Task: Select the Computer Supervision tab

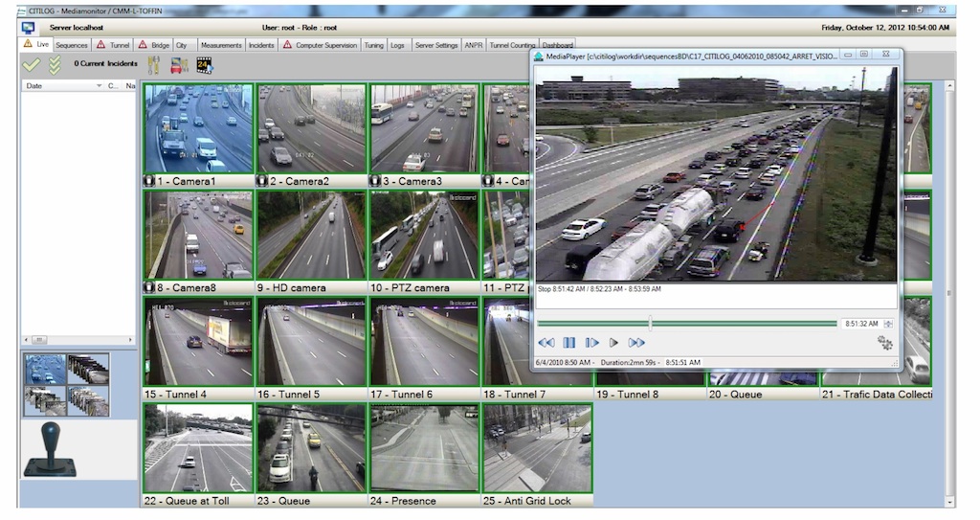Action: [x=325, y=45]
